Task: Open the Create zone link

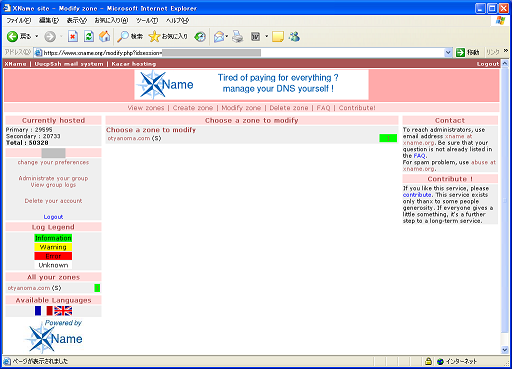Action: (x=193, y=108)
